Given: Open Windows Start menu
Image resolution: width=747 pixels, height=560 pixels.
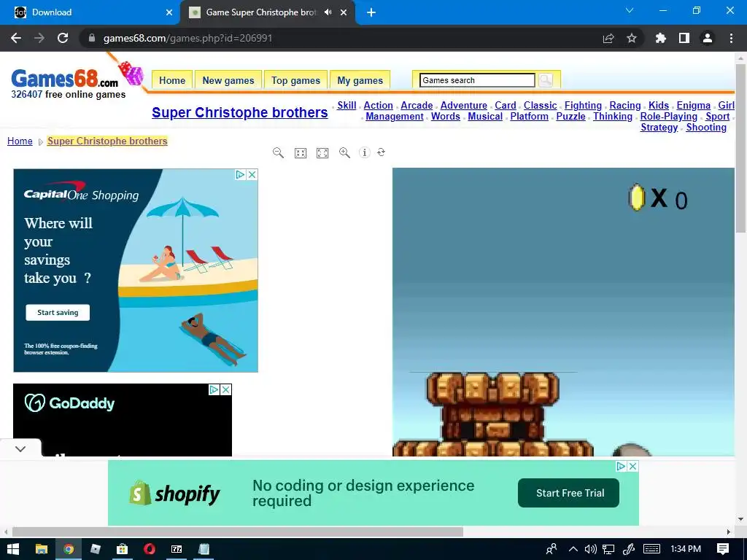Looking at the screenshot, I should coord(13,549).
